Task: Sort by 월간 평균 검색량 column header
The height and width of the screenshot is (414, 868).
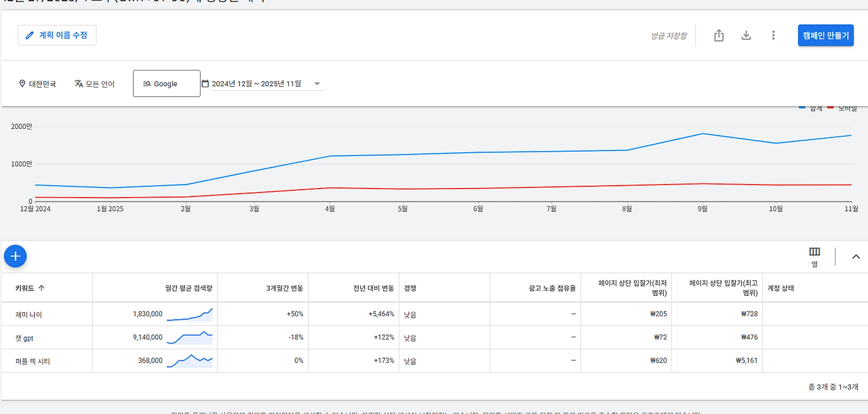Action: tap(189, 288)
